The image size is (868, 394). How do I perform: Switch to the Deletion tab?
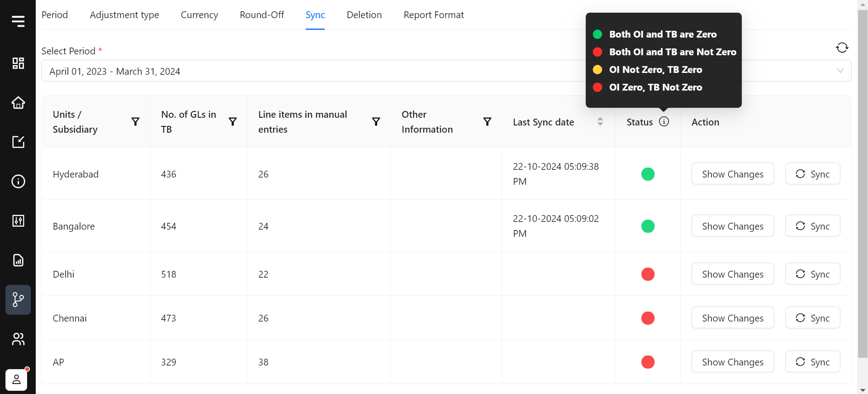tap(364, 15)
